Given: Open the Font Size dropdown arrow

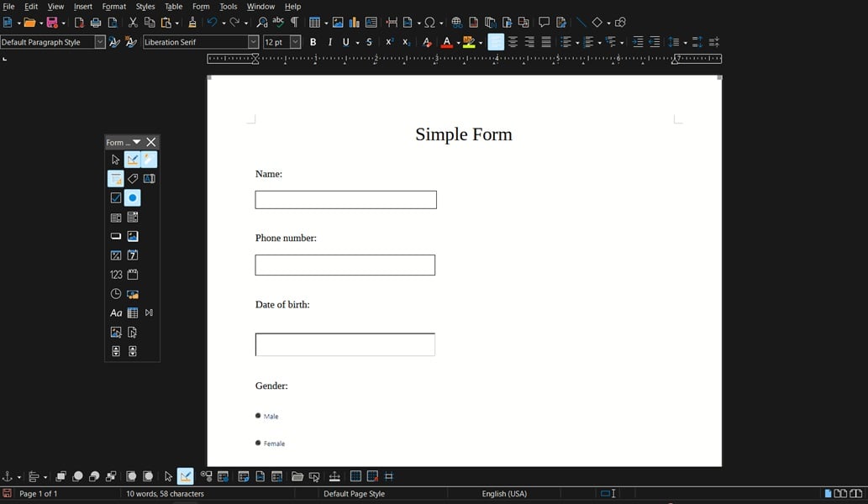Looking at the screenshot, I should point(296,42).
